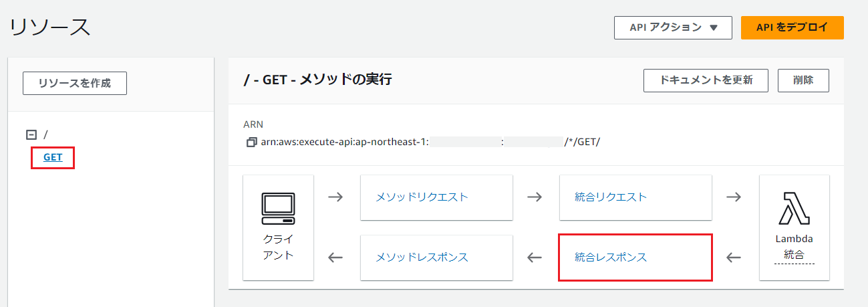Open the メソッドリクエスト card
Image resolution: width=868 pixels, height=307 pixels.
pos(436,197)
